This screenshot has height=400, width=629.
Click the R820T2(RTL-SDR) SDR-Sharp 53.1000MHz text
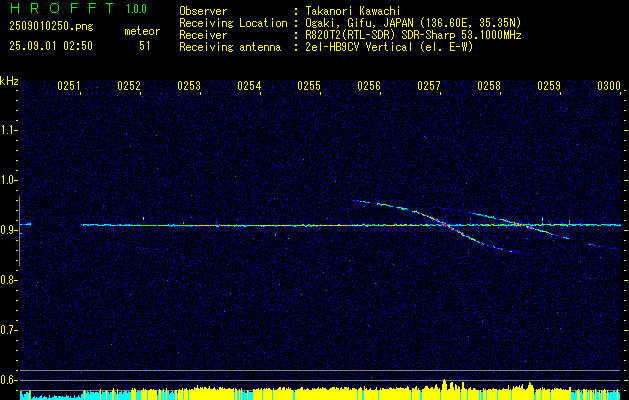point(413,35)
